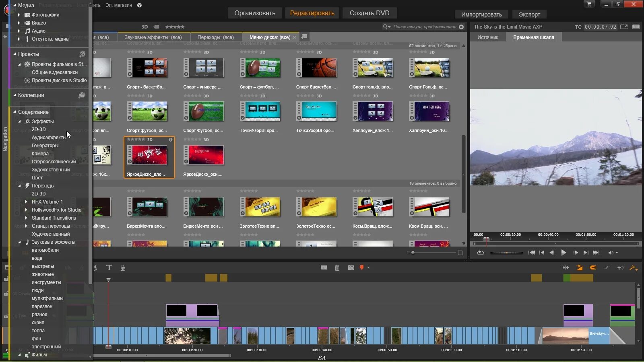Viewport: 644px width, 362px height.
Task: Open the shopping cart icon
Action: pos(589,4)
